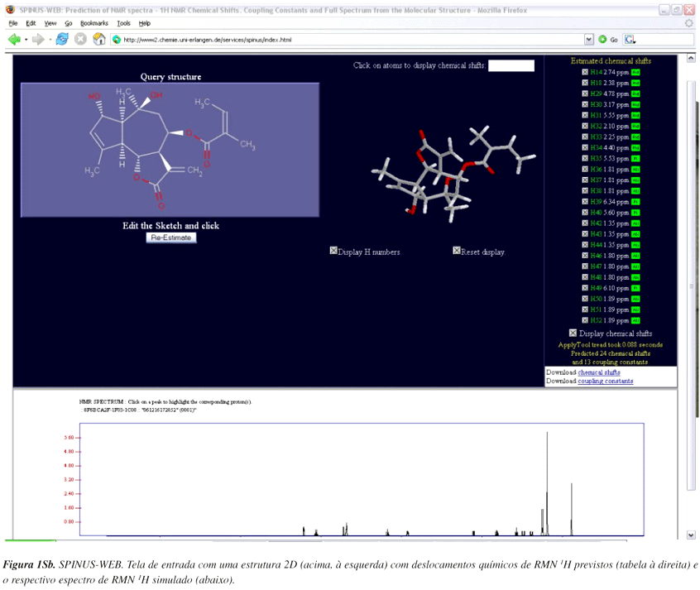Click the Back navigation arrow
Screen dimensions: 700x590
(12, 38)
